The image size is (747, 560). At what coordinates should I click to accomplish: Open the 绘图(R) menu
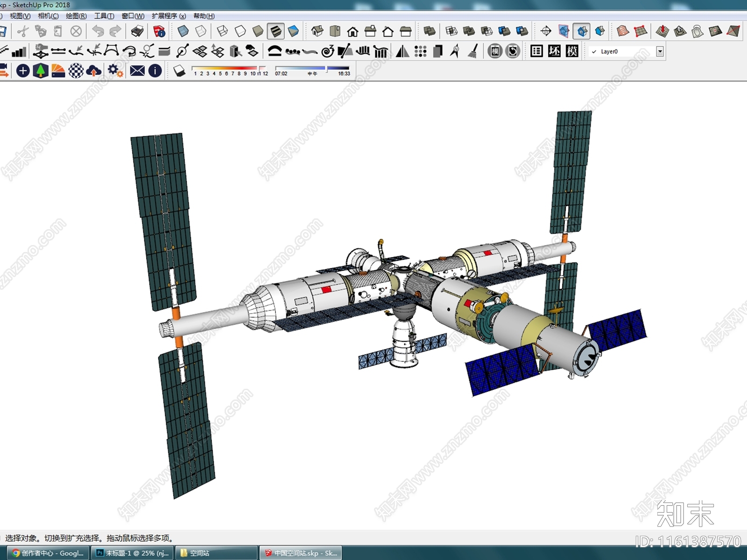click(x=76, y=16)
